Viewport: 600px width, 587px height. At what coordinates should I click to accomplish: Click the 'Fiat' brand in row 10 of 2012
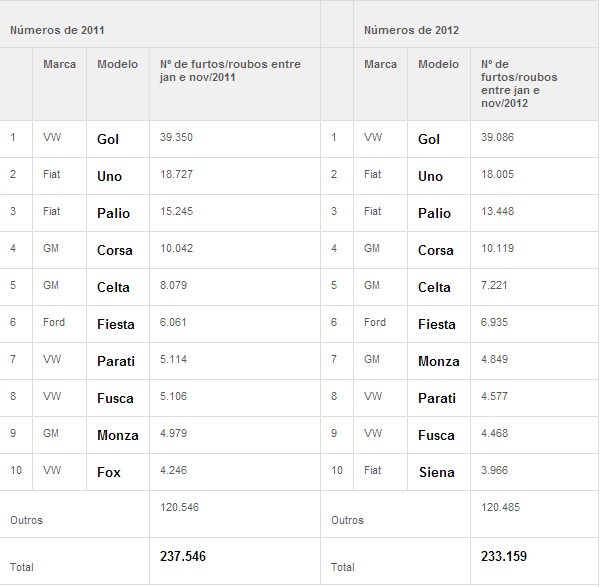pos(372,471)
